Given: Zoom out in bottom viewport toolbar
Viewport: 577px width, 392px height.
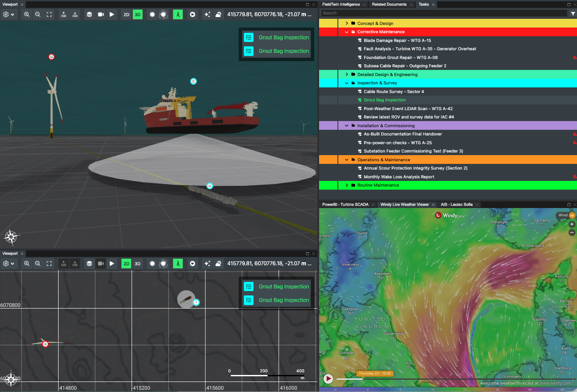Looking at the screenshot, I should tap(38, 264).
